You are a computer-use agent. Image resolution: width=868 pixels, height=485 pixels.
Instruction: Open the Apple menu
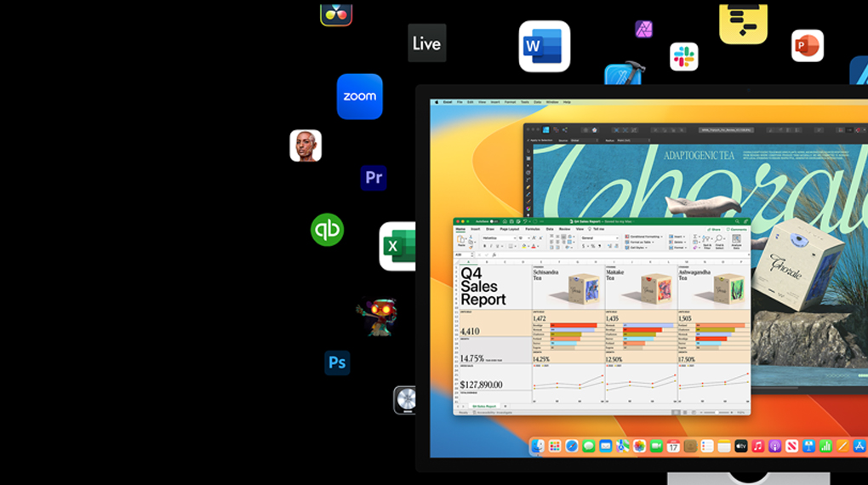pyautogui.click(x=437, y=102)
